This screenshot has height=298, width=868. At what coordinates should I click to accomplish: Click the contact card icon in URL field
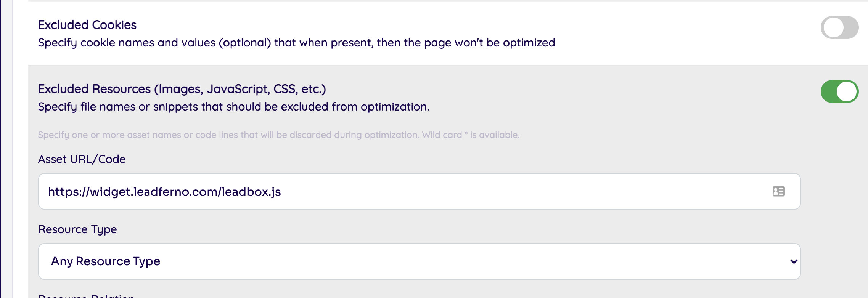[778, 191]
